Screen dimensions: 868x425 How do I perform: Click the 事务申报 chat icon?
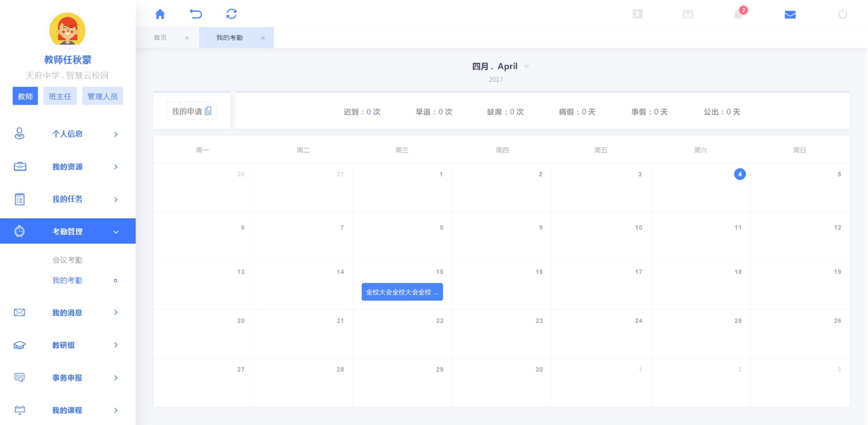19,378
